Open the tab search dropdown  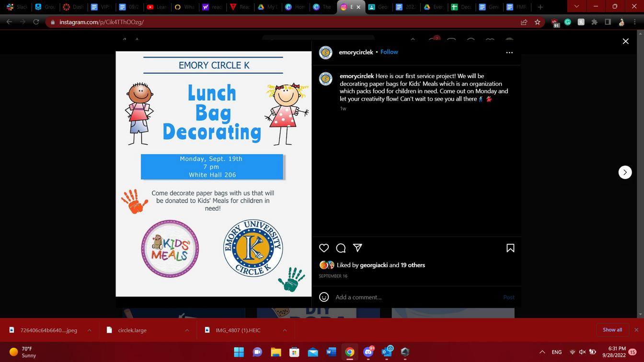576,7
